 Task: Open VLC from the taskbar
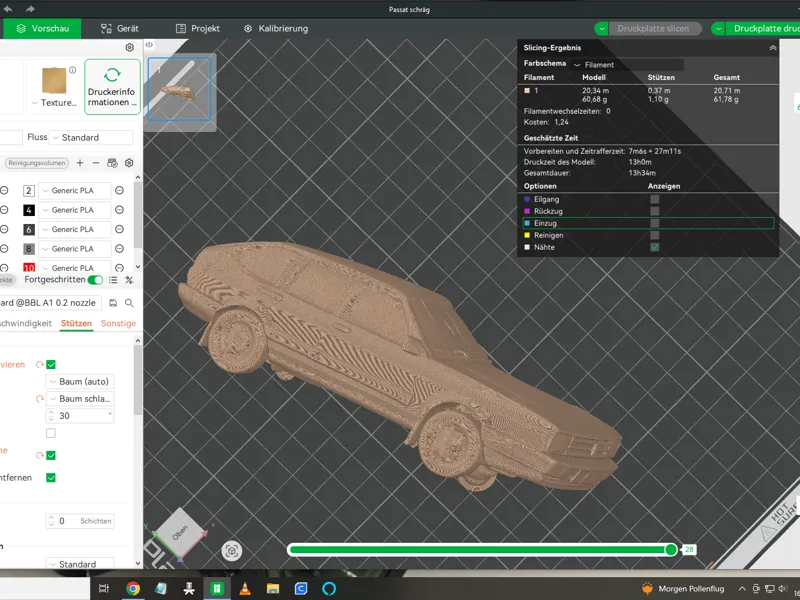(245, 588)
